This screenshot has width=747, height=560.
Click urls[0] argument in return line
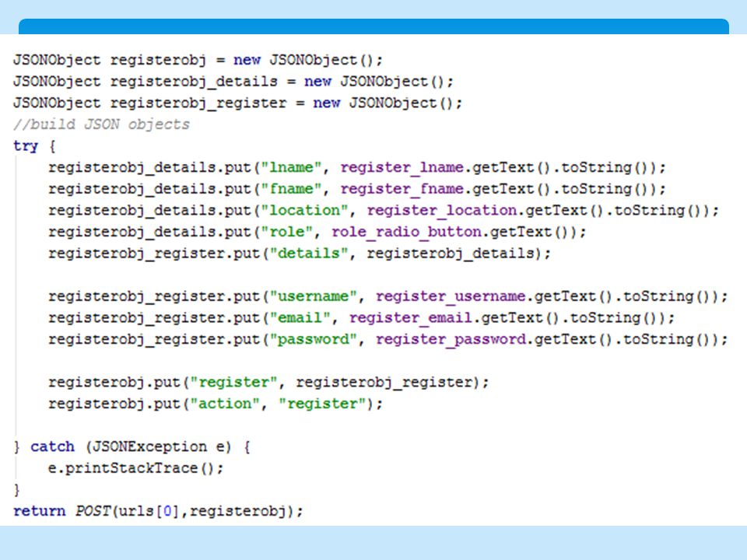[x=148, y=511]
